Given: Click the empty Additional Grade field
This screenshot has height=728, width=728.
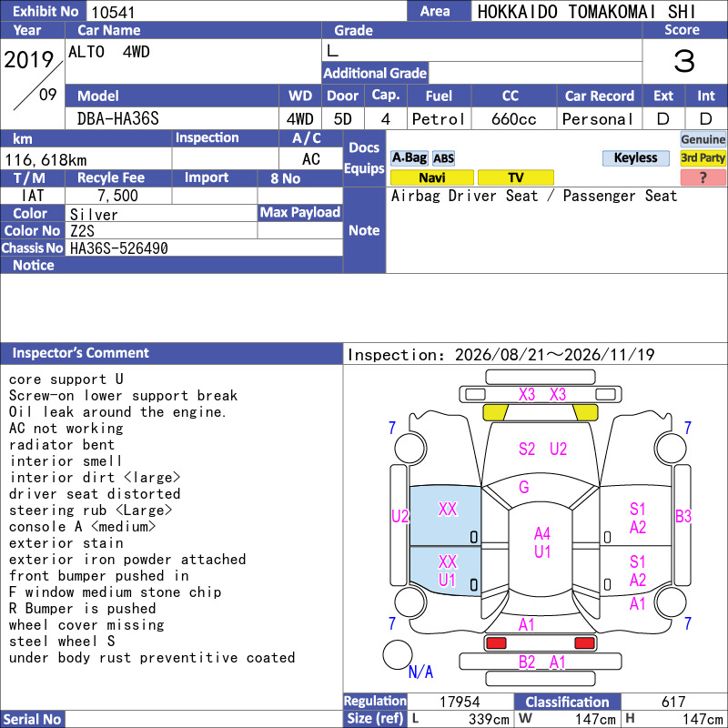Looking at the screenshot, I should (x=535, y=73).
